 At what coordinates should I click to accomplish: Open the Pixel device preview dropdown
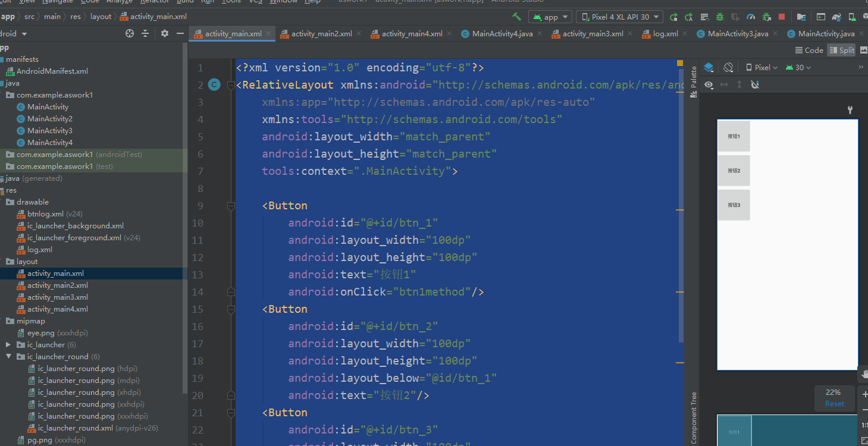(x=762, y=67)
